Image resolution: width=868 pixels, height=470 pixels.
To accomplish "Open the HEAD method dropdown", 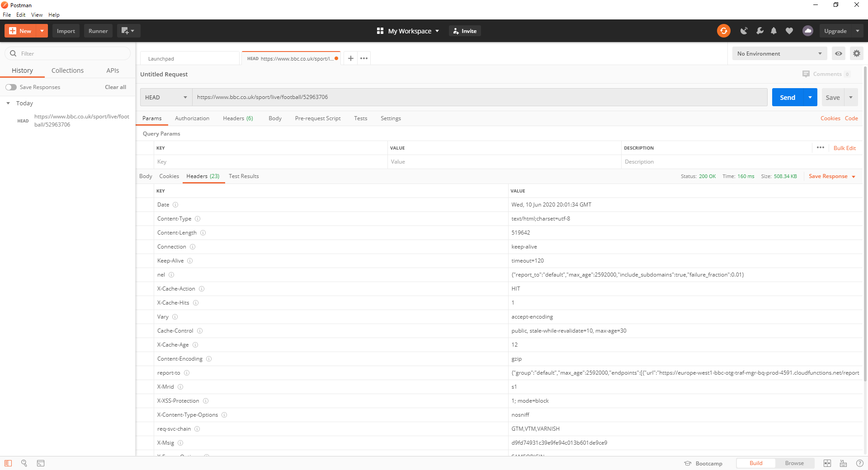I will (x=166, y=97).
